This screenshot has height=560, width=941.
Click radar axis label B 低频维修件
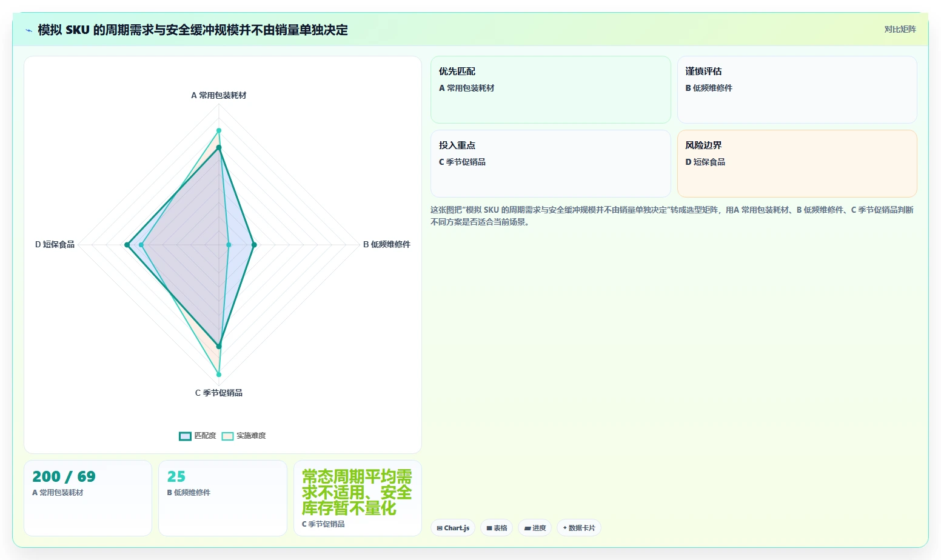387,244
